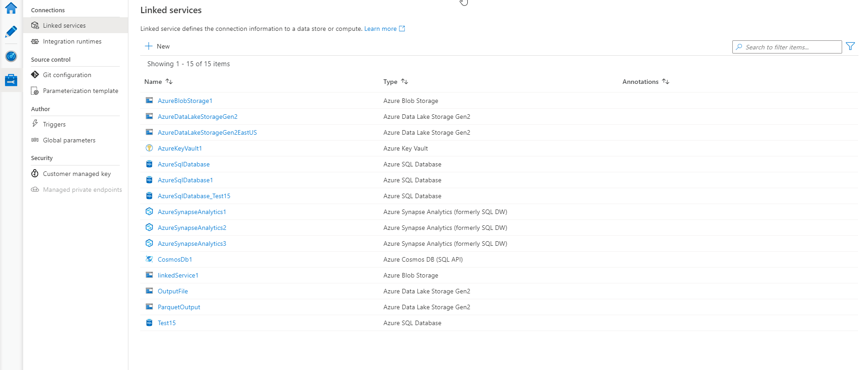Click the Name column header
The width and height of the screenshot is (868, 370).
pos(153,82)
